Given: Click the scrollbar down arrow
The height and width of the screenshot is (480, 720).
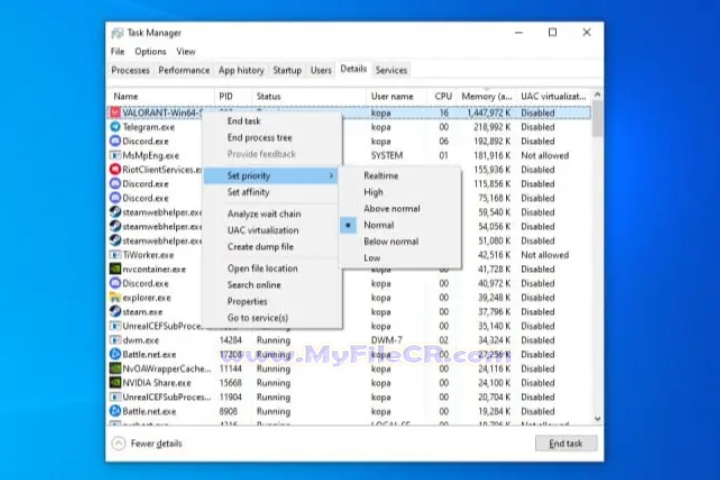Looking at the screenshot, I should 597,418.
